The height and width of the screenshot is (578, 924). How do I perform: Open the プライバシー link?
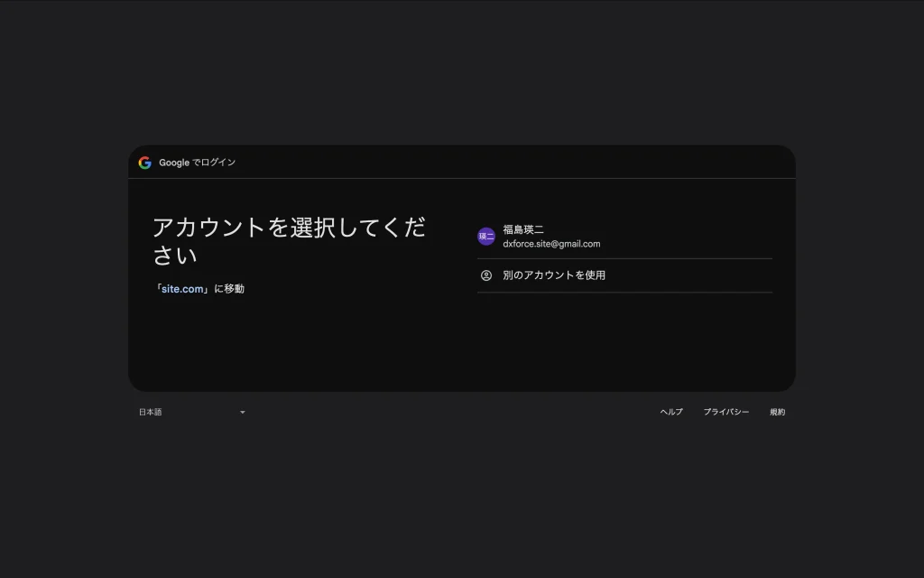[726, 413]
